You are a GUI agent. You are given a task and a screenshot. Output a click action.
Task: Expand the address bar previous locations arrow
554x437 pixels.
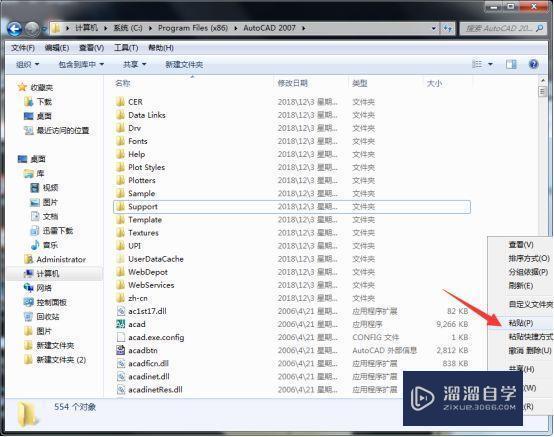434,28
